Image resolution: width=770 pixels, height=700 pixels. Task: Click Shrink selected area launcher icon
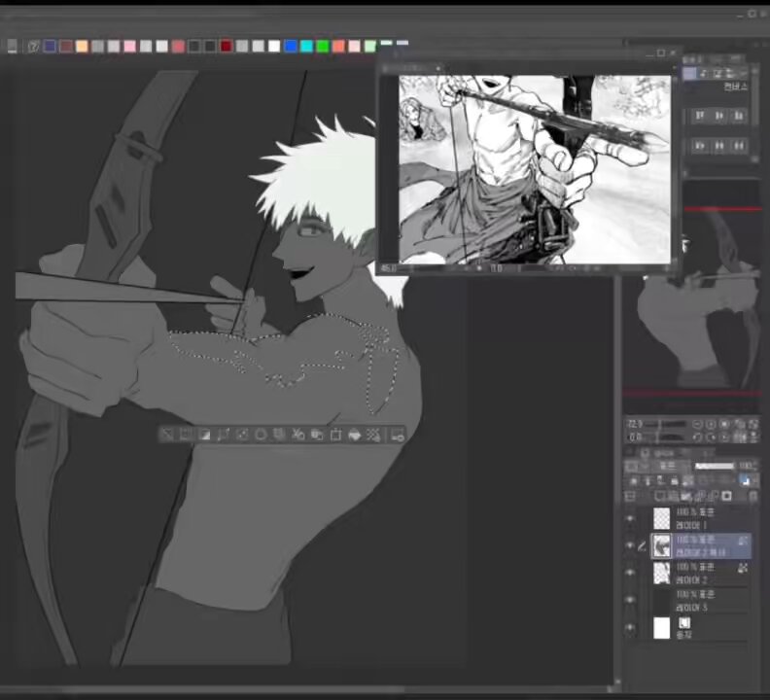pos(242,435)
